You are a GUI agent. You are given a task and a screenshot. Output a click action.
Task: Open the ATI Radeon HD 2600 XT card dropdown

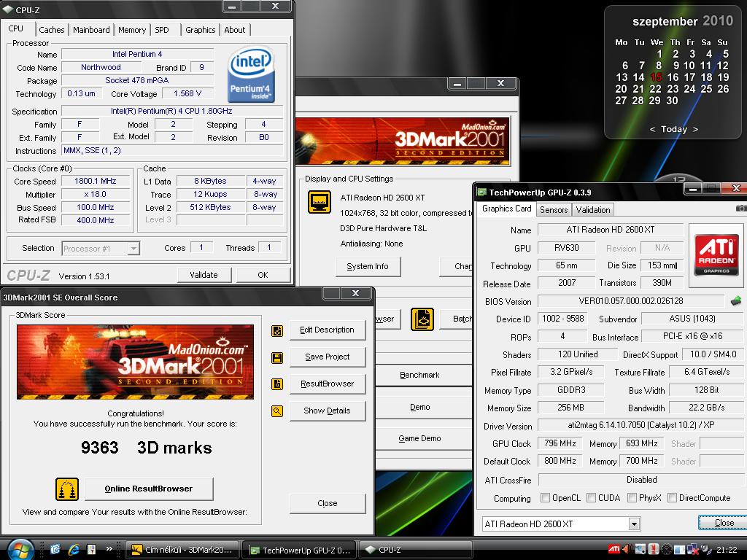(x=634, y=524)
